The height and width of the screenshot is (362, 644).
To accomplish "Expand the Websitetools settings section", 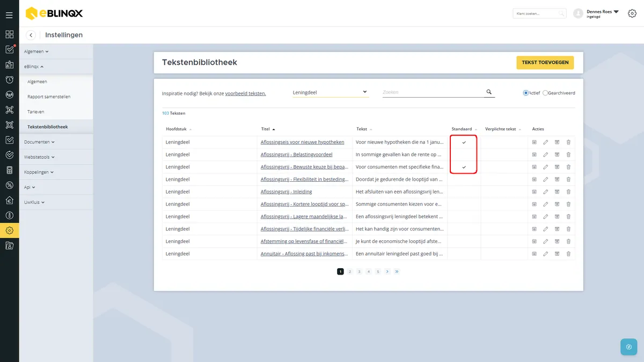I will coord(56,157).
